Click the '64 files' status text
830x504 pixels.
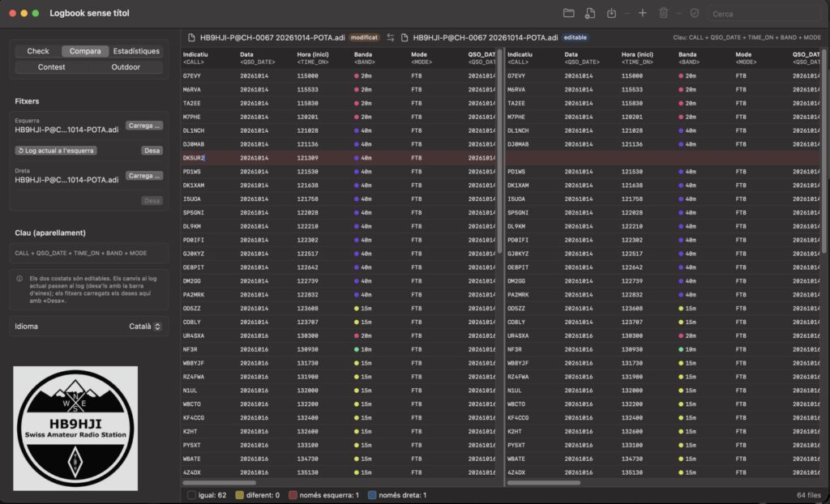coord(808,495)
